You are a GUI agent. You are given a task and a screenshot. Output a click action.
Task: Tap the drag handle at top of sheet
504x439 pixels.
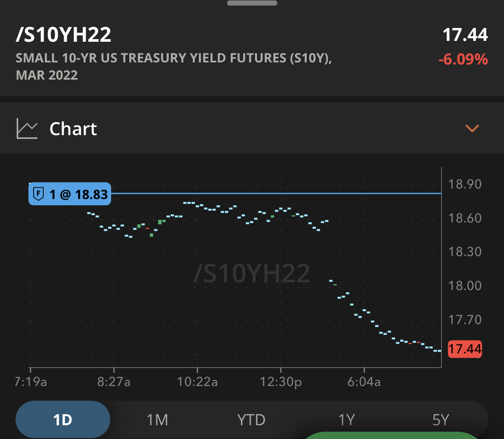tap(252, 3)
